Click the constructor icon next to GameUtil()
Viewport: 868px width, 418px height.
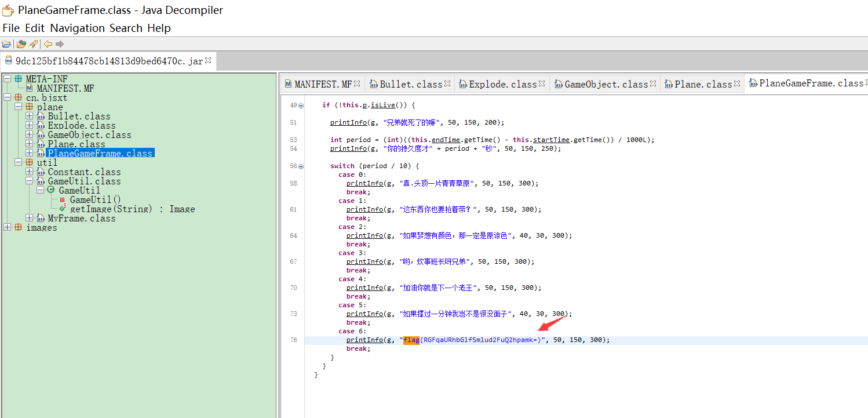tap(62, 199)
